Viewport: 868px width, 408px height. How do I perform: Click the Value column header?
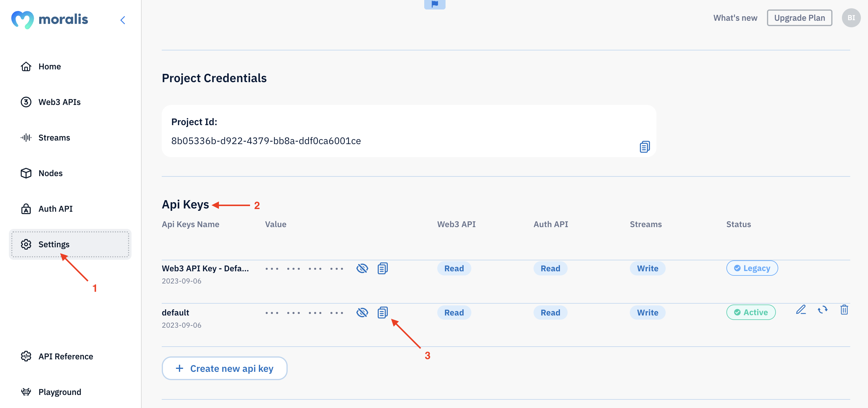click(276, 224)
